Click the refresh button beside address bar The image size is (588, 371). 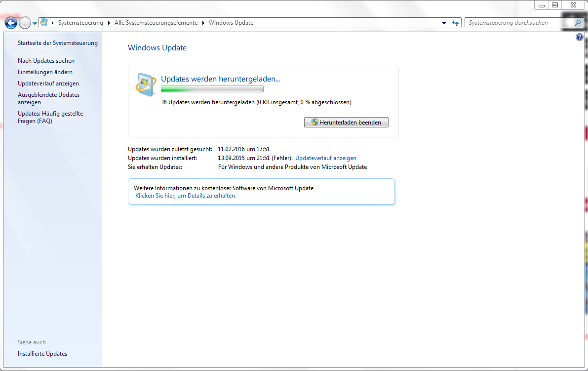(x=455, y=23)
